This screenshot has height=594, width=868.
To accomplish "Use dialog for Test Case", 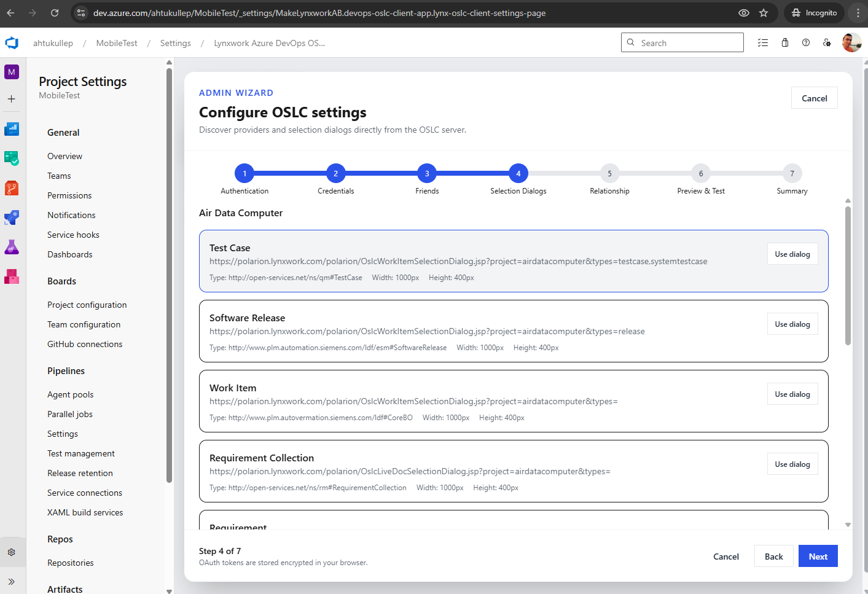I will tap(792, 254).
